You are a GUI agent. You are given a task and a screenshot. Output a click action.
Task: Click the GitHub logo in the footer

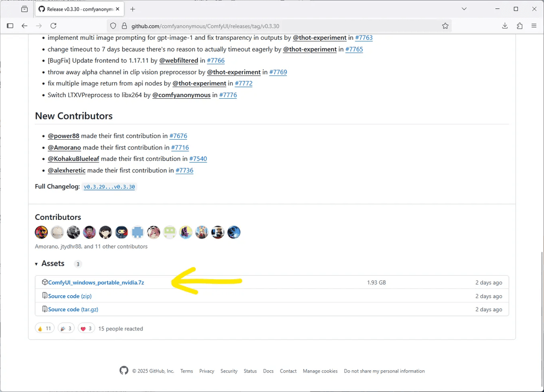pos(124,371)
